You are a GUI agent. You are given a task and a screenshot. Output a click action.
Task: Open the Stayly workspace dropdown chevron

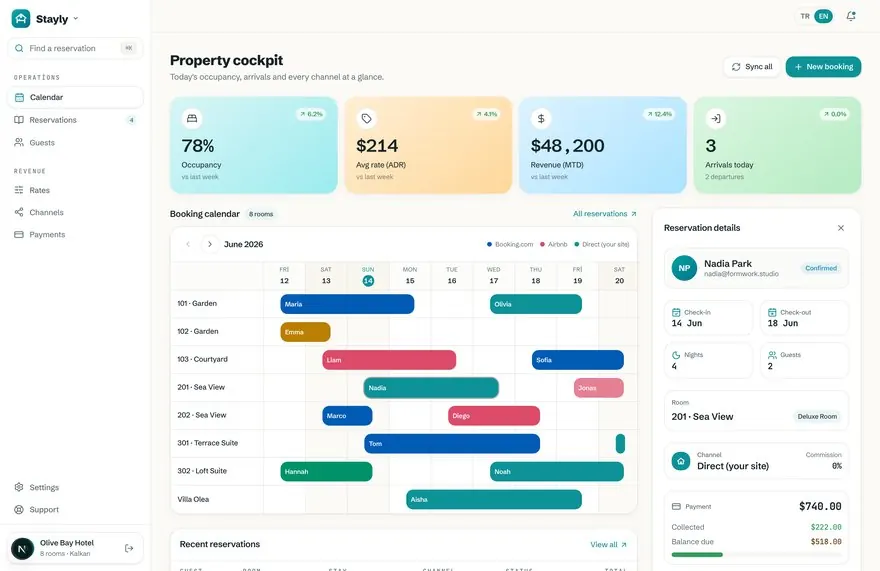(76, 19)
